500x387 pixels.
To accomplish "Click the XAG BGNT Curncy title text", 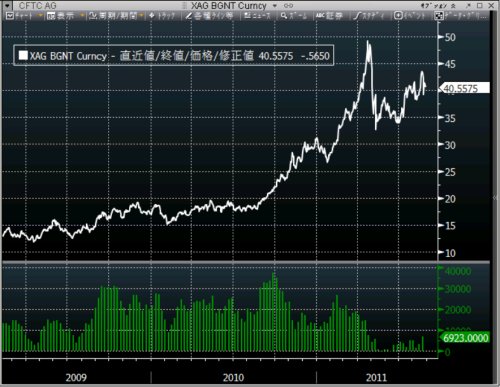I will point(229,6).
